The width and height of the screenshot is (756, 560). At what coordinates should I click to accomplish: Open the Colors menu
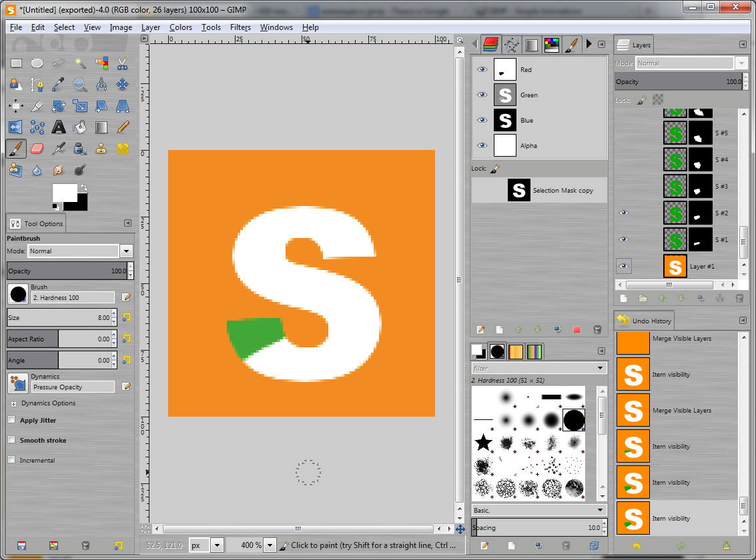coord(180,27)
